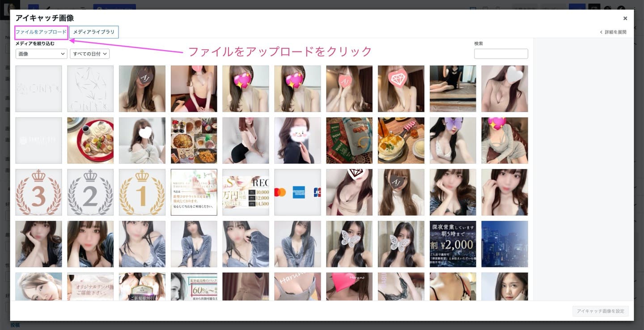Select the green chocolate box thumbnail

[x=349, y=140]
